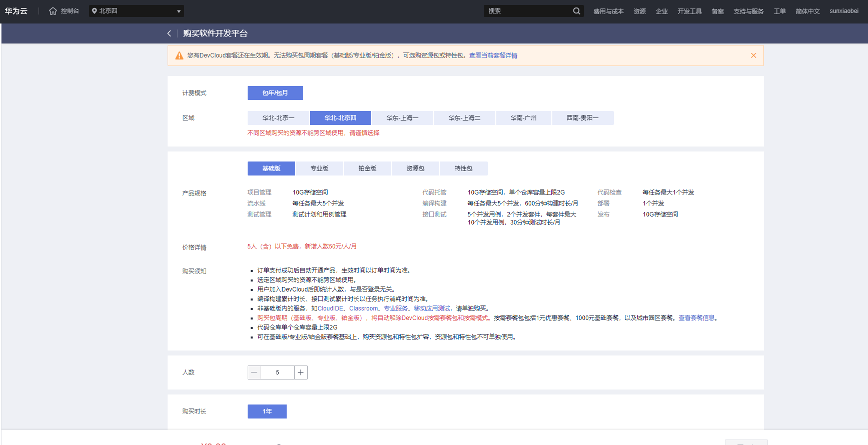Screen dimensions: 868x445
Task: Click the 1个并发 deployment value
Action: [x=653, y=203]
